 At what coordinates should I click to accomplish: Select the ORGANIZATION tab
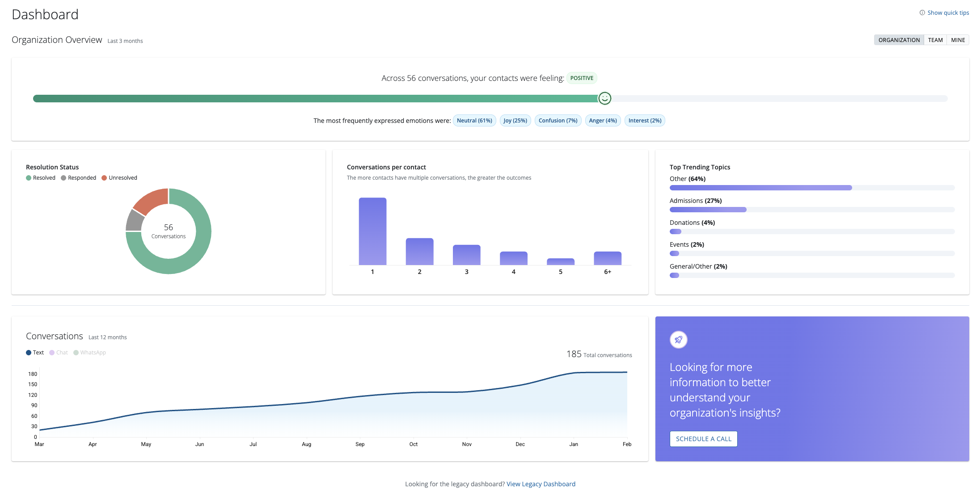[899, 40]
